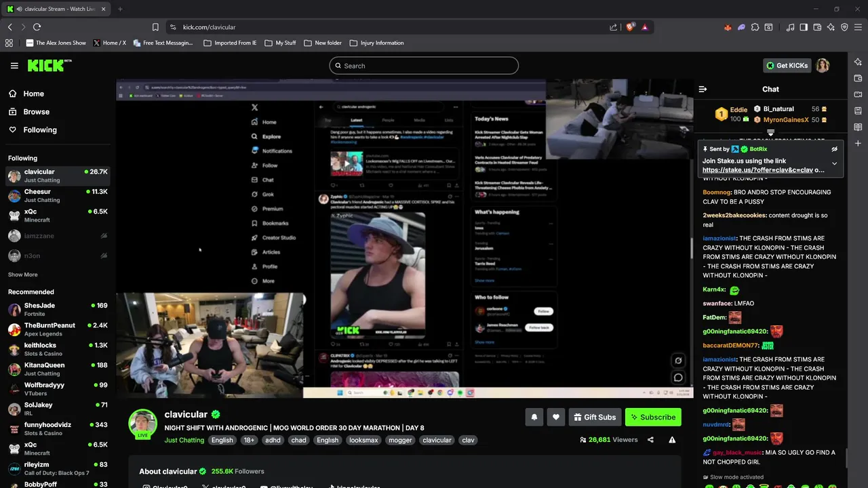Screen dimensions: 868x488
Task: Open Leo AI sparkle icon in toolbar
Action: click(x=831, y=27)
